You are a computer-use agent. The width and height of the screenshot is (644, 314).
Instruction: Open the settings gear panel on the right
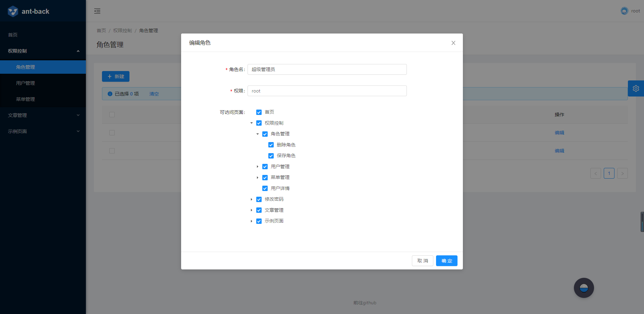coord(636,88)
